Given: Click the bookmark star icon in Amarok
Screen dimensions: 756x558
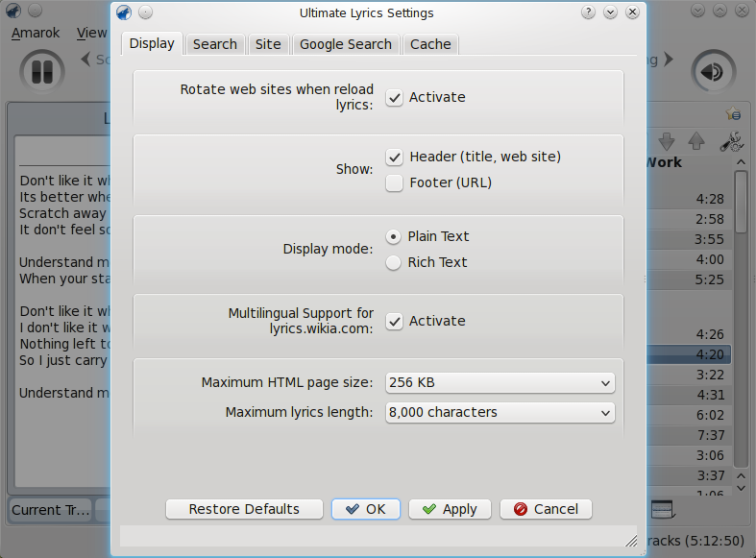Looking at the screenshot, I should pyautogui.click(x=733, y=113).
